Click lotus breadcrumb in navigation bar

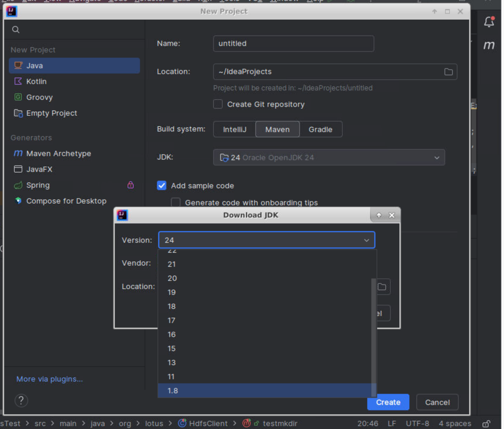tap(154, 423)
